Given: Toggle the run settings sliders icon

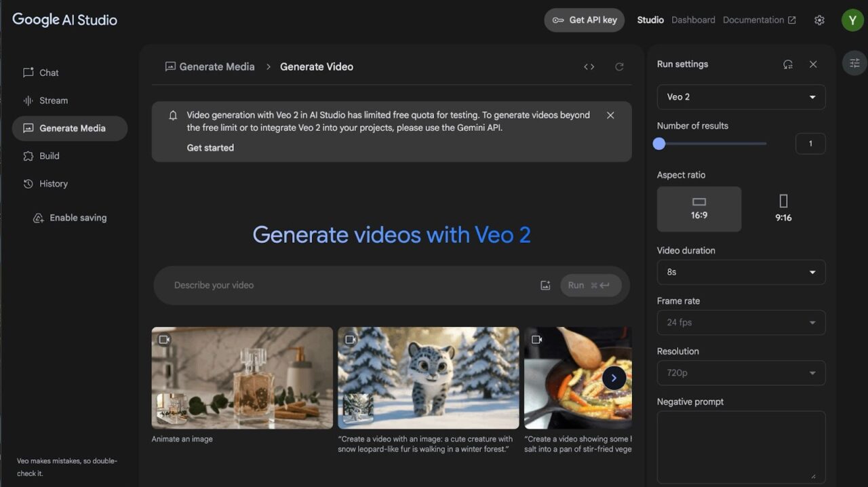Looking at the screenshot, I should [x=854, y=63].
